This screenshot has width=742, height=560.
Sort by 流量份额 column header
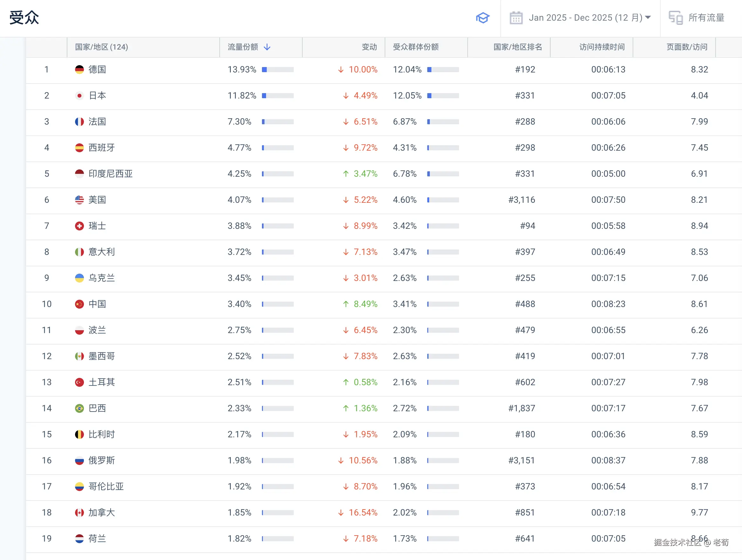(x=243, y=47)
